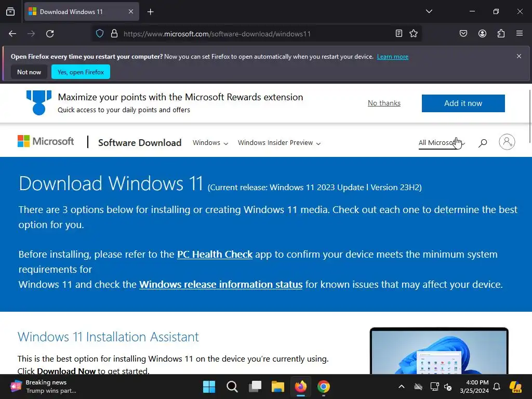Open the notifications bell

click(497, 387)
